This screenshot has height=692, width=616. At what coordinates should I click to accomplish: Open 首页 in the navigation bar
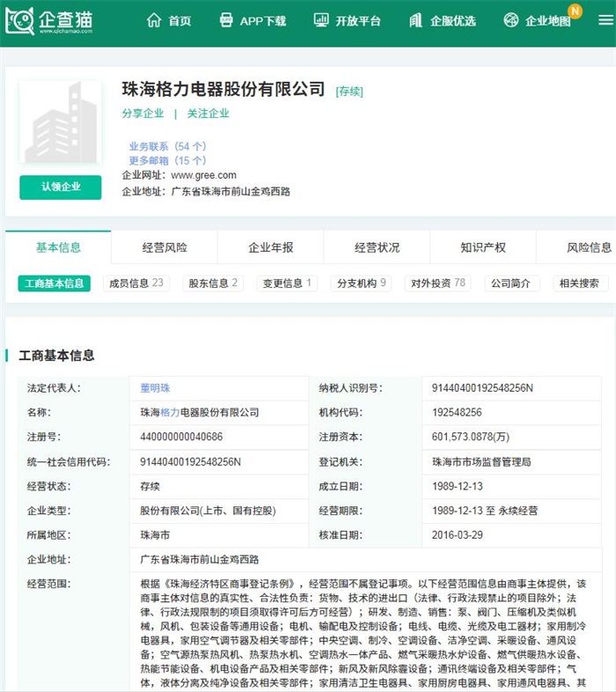pos(180,21)
